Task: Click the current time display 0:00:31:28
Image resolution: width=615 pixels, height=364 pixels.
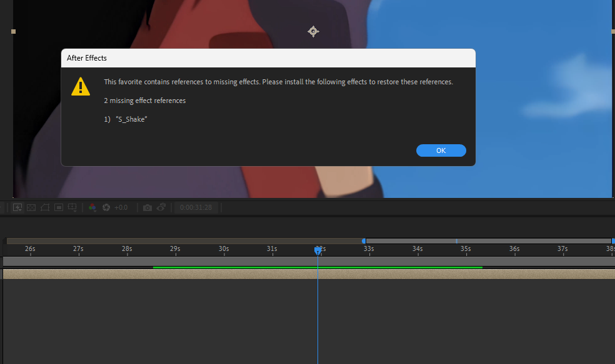Action: 196,207
